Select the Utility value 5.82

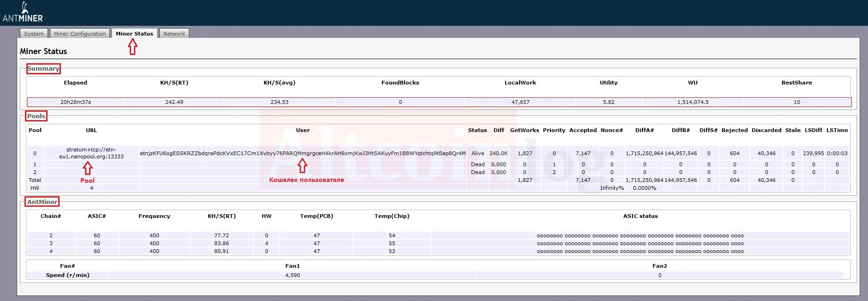point(609,102)
